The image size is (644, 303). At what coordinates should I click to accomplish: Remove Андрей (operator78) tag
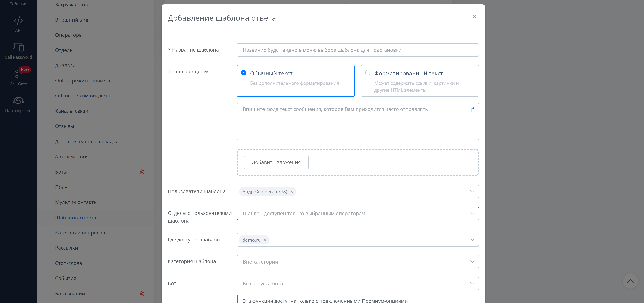tap(292, 192)
